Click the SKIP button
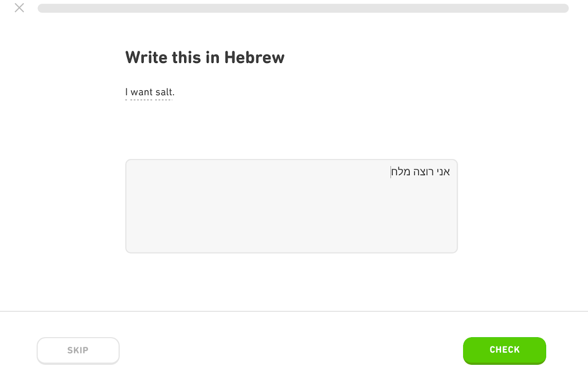 pos(78,351)
